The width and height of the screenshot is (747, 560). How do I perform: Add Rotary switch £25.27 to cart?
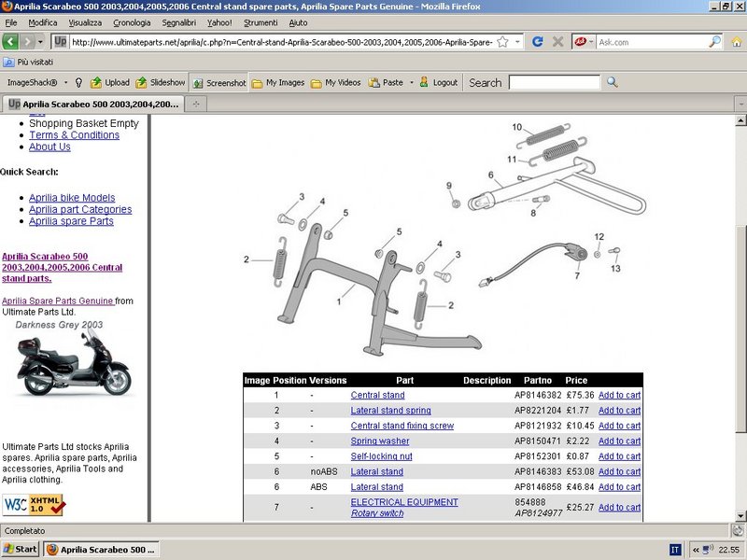tap(619, 508)
